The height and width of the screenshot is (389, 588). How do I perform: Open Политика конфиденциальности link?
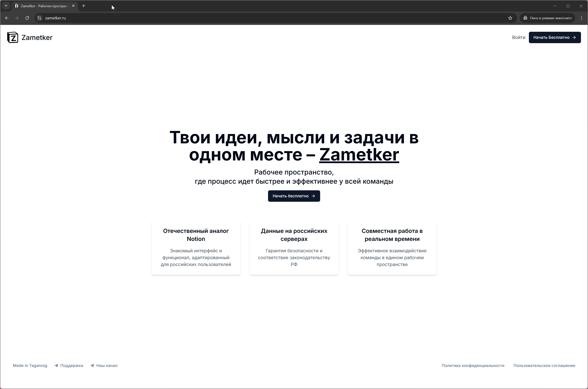click(x=473, y=365)
